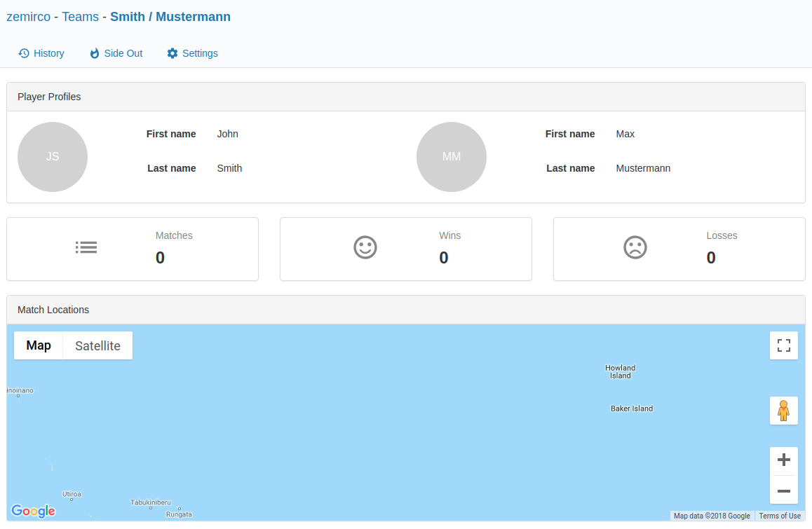This screenshot has width=812, height=529.
Task: Click the Losses sad face icon
Action: tap(635, 247)
